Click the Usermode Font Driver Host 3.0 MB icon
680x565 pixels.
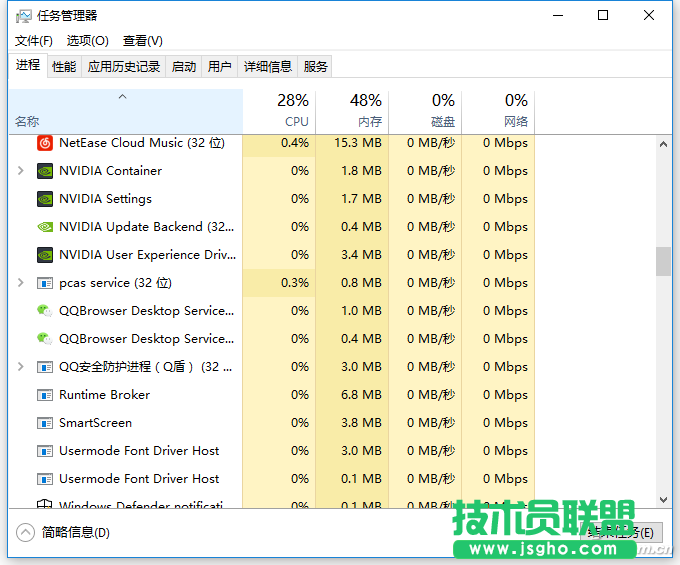click(x=45, y=451)
